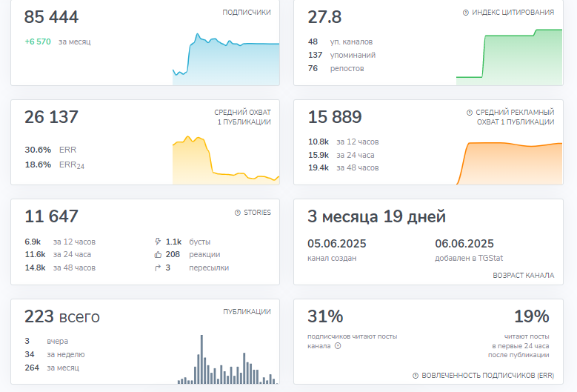Click 11.6k 'за 24 часа' stories row
The height and width of the screenshot is (392, 577).
click(58, 254)
